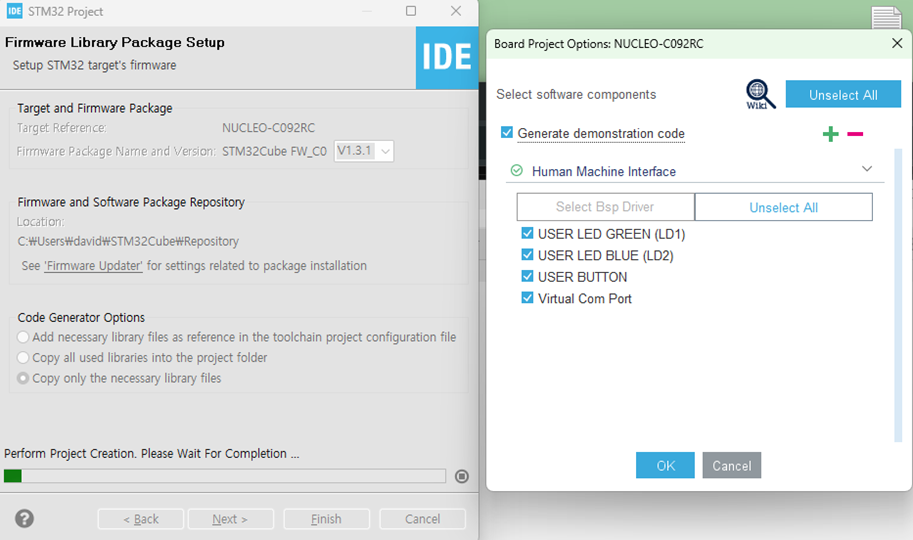Maximize the STM32 Project window
The height and width of the screenshot is (540, 913).
click(x=411, y=11)
